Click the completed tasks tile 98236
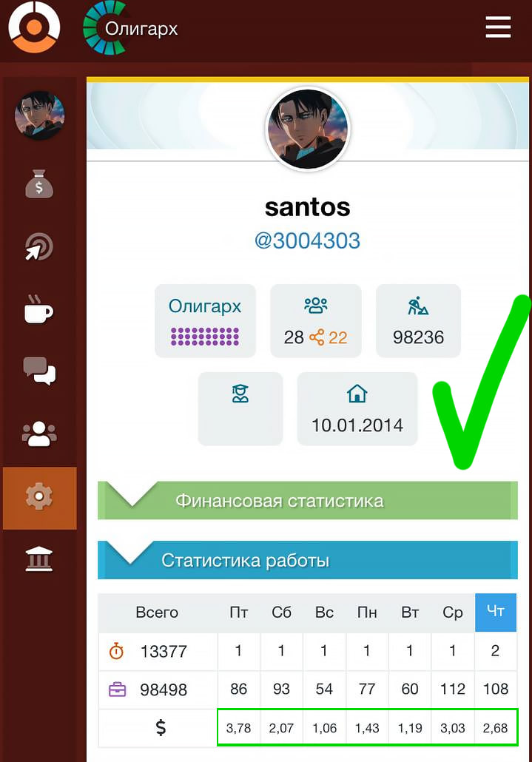This screenshot has height=762, width=532. pos(418,321)
